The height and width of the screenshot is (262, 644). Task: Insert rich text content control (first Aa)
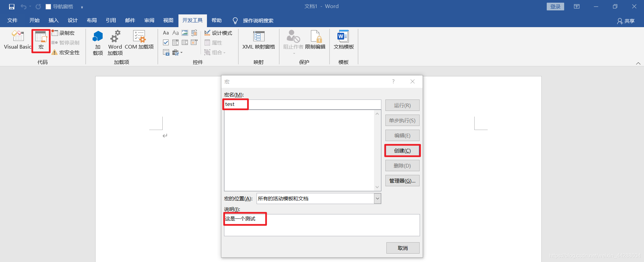[166, 33]
